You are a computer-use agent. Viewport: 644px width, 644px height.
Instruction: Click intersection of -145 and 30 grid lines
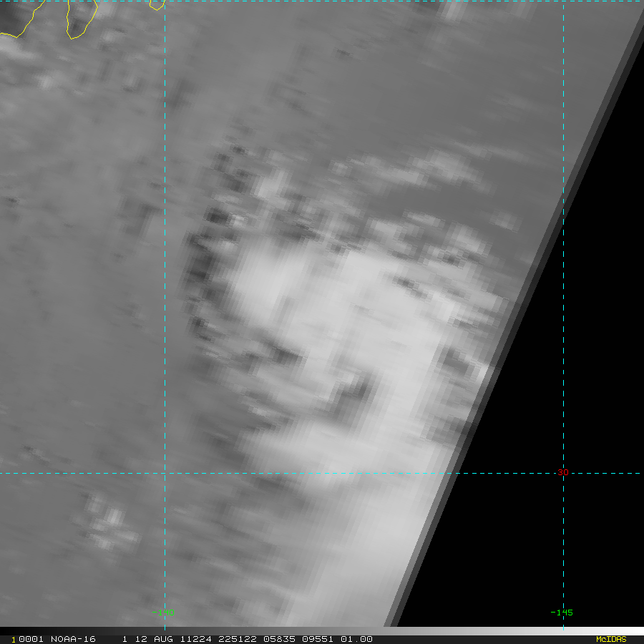[x=563, y=473]
